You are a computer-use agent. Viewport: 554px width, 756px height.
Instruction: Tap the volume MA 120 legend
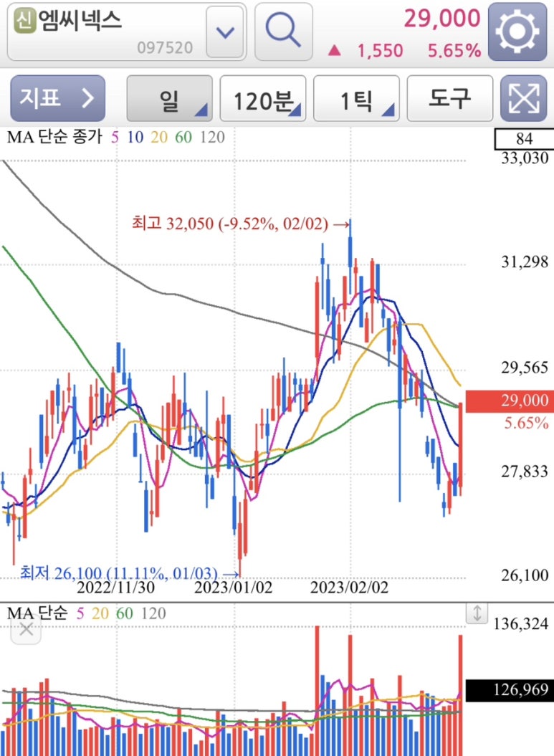point(153,613)
